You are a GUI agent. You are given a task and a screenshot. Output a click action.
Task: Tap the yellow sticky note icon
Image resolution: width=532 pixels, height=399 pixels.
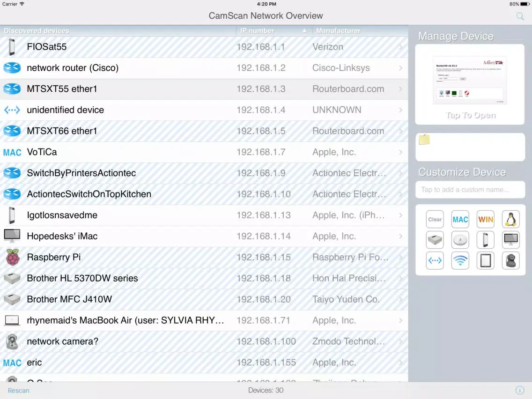tap(424, 140)
